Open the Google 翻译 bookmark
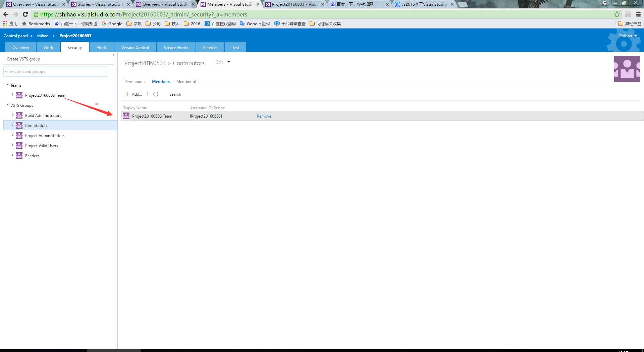Viewport: 644px width, 352px height. [255, 24]
